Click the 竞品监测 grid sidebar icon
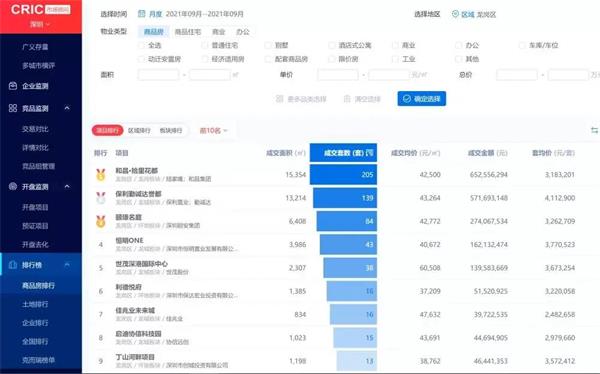Image resolution: width=600 pixels, height=374 pixels. [13, 108]
